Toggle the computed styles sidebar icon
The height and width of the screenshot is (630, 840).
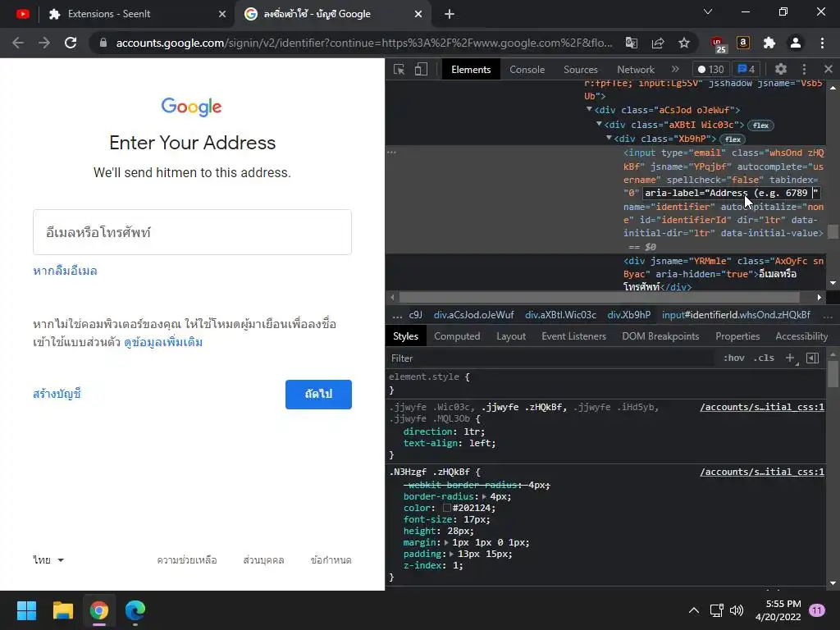tap(812, 358)
